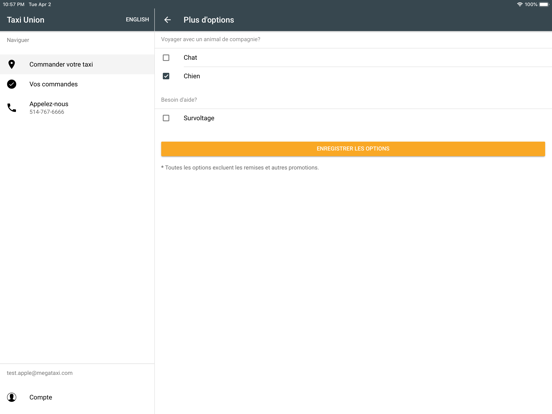Click the Survoltage option label
Viewport: 552px width, 414px height.
pyautogui.click(x=199, y=118)
